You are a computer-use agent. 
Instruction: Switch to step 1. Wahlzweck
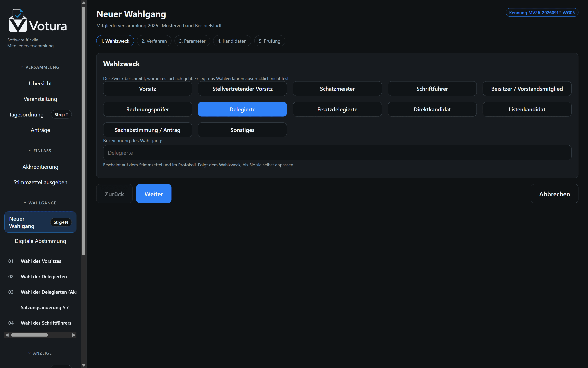click(x=115, y=41)
